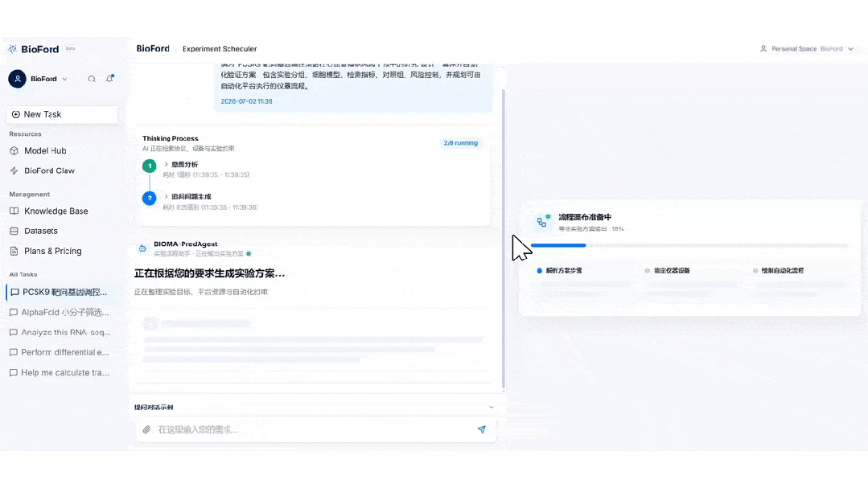Click the BioFord logo icon
The image size is (868, 488).
(13, 49)
